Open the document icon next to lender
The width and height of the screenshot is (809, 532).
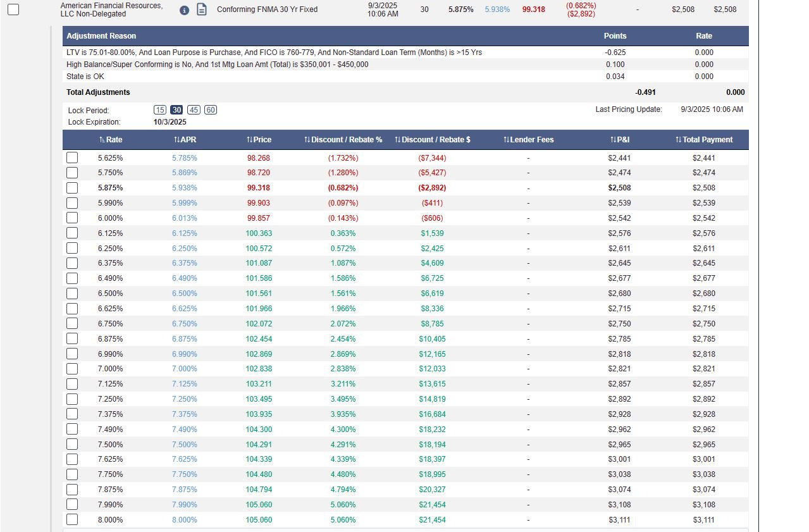(202, 9)
